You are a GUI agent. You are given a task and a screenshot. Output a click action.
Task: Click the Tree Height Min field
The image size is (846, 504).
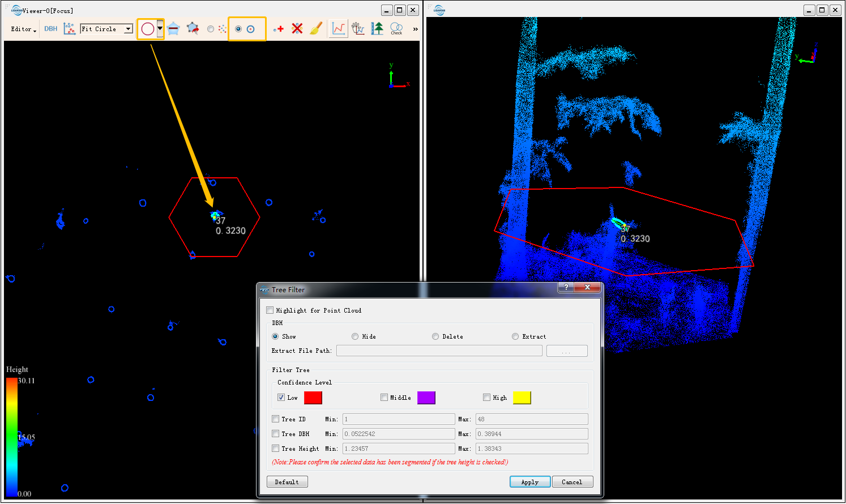399,449
